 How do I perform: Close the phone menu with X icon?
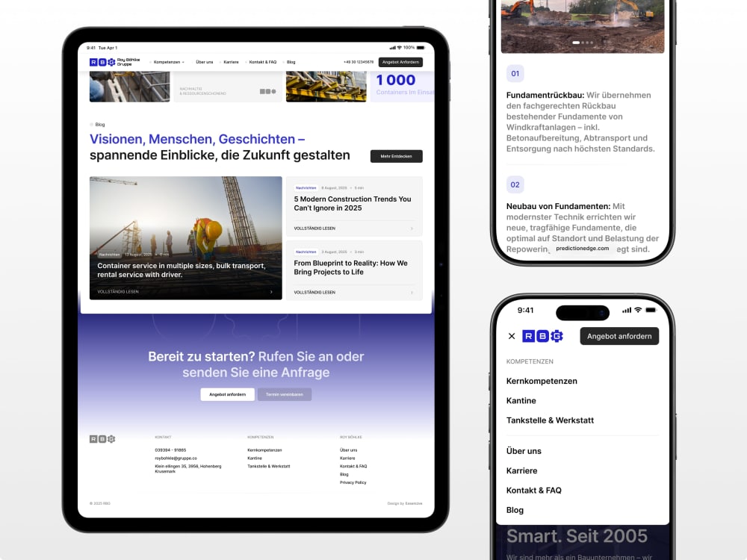point(512,336)
